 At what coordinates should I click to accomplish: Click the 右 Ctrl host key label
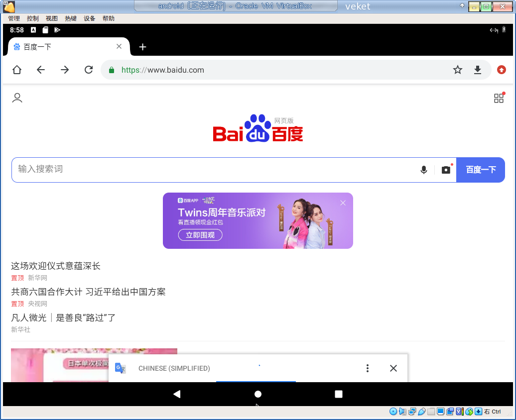pos(493,412)
